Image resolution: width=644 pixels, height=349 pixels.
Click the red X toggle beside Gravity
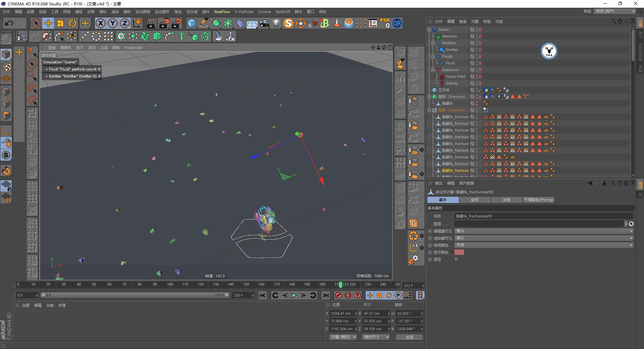[480, 83]
